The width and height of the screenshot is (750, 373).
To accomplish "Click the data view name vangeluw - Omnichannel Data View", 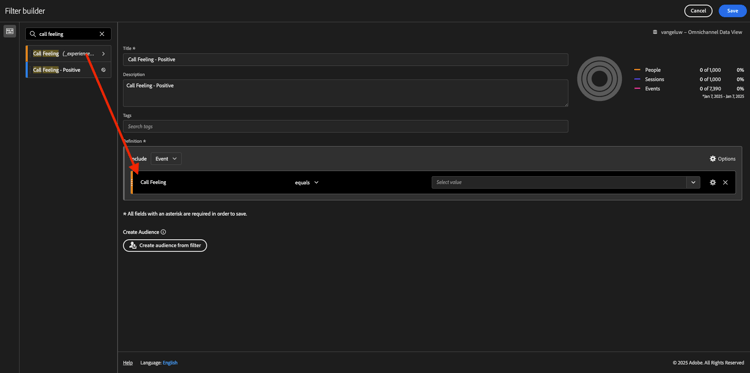I will (x=702, y=32).
